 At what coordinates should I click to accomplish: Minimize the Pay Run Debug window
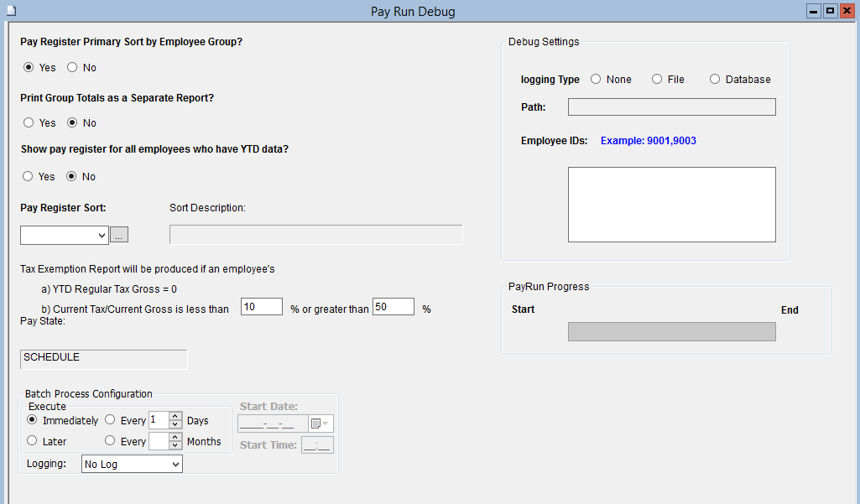[814, 11]
